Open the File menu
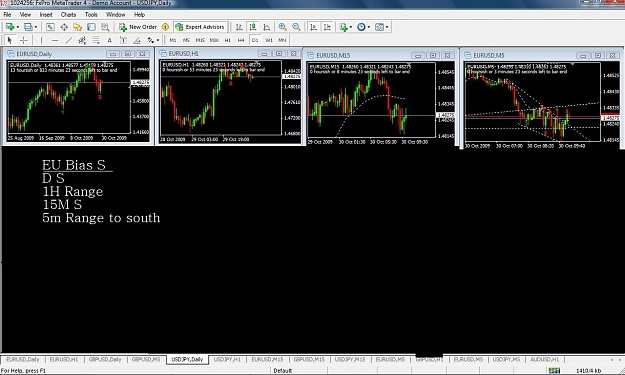 [x=7, y=15]
